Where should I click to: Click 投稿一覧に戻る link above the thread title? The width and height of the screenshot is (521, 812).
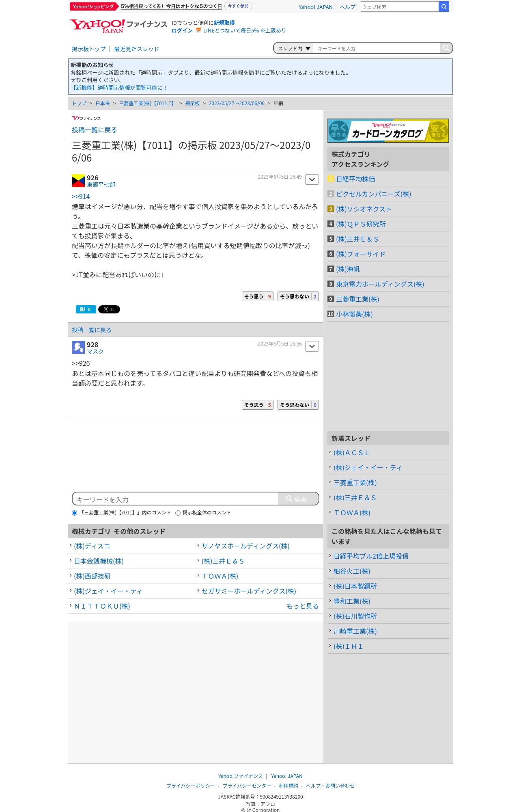tap(94, 130)
